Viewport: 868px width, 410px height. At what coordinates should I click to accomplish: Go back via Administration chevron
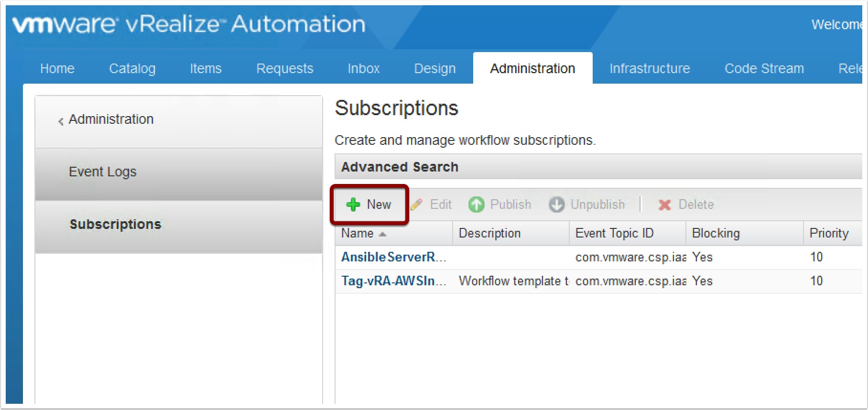click(61, 121)
